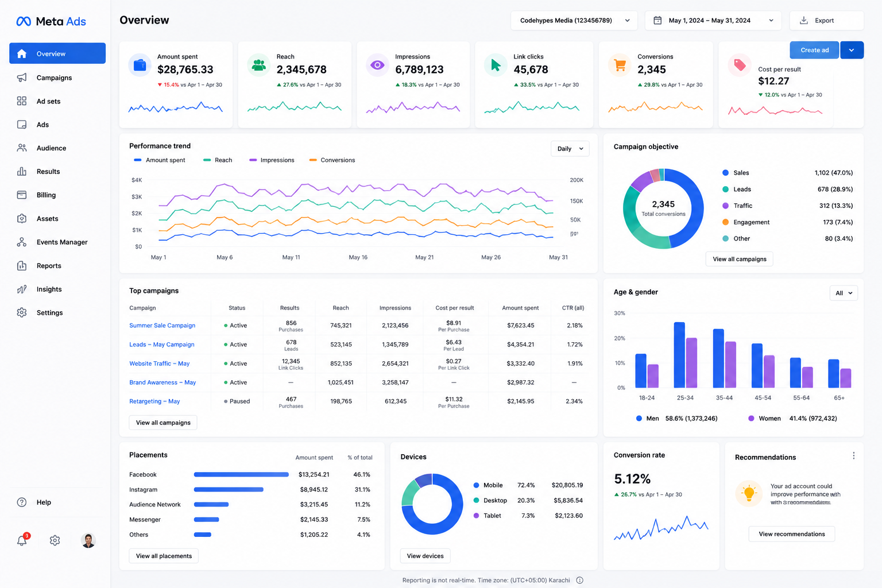This screenshot has width=882, height=588.
Task: Open Website Traffic – May link
Action: tap(160, 363)
